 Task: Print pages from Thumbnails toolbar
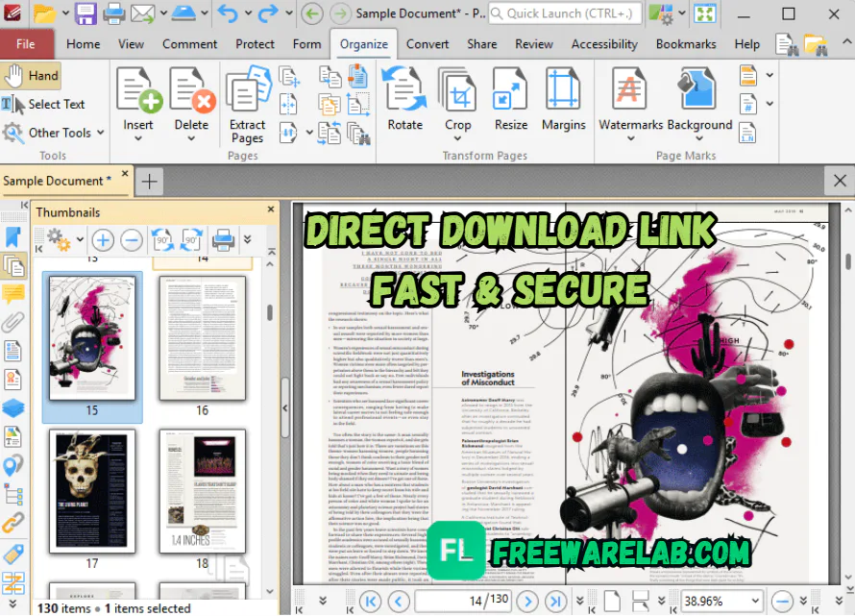coord(223,240)
